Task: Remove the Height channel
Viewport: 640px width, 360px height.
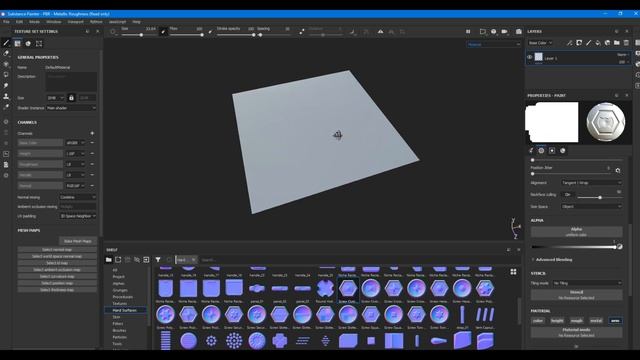Action: tap(92, 153)
